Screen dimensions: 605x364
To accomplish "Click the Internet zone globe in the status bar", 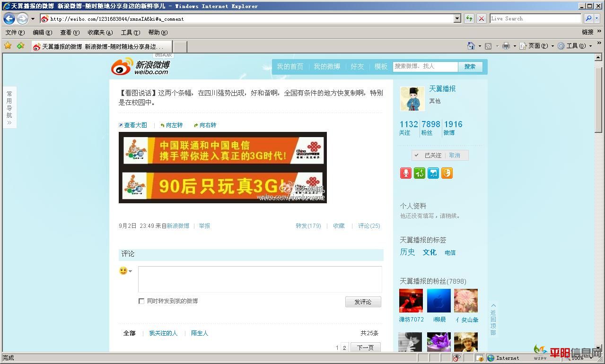I will click(491, 358).
